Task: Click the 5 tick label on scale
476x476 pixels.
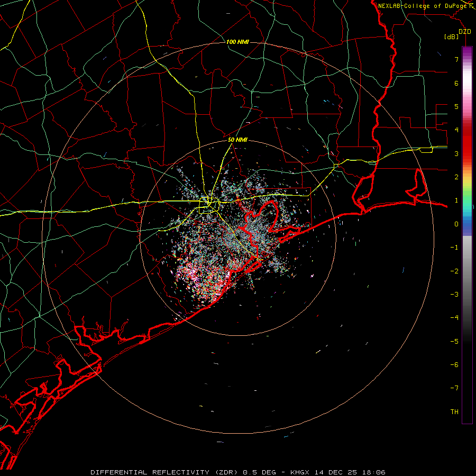Action: tap(456, 106)
